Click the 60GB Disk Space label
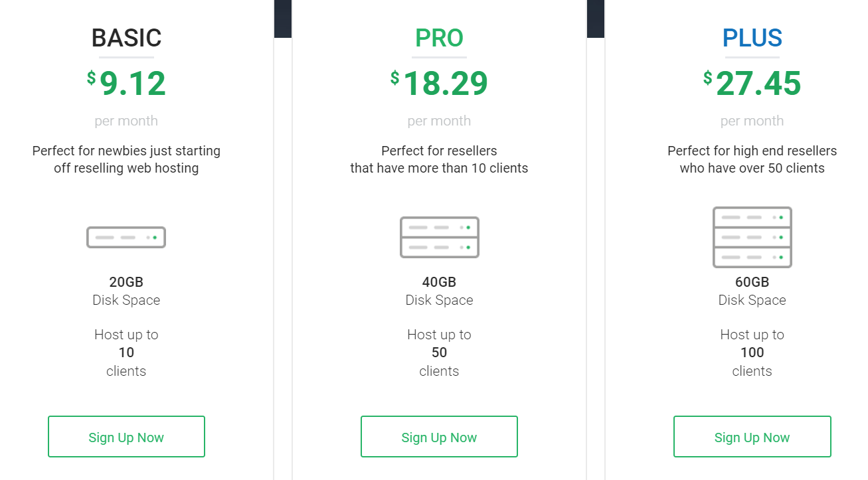This screenshot has width=868, height=480. (752, 291)
